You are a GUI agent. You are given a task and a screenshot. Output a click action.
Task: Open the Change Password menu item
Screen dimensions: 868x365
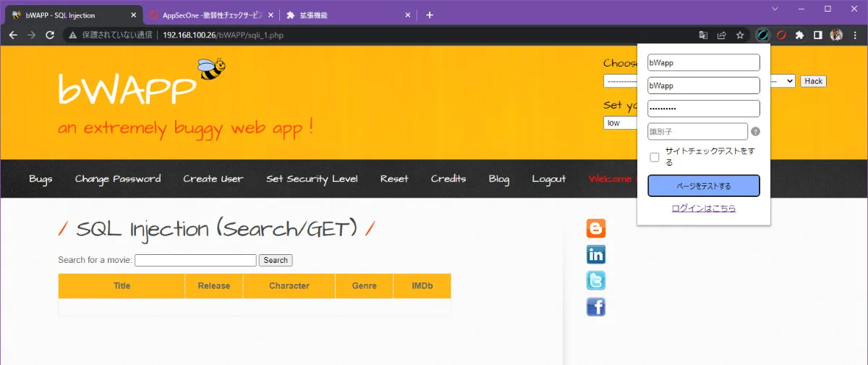tap(118, 179)
